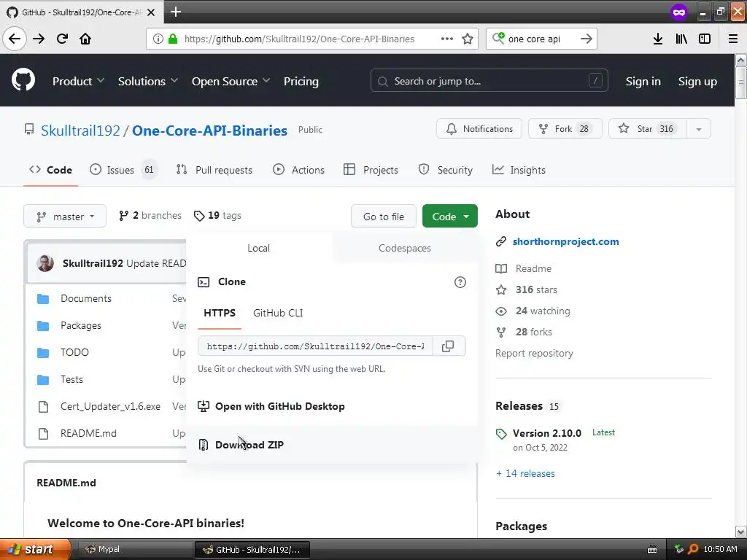The height and width of the screenshot is (560, 747).
Task: Close the GitHub browser tab
Action: 150,12
